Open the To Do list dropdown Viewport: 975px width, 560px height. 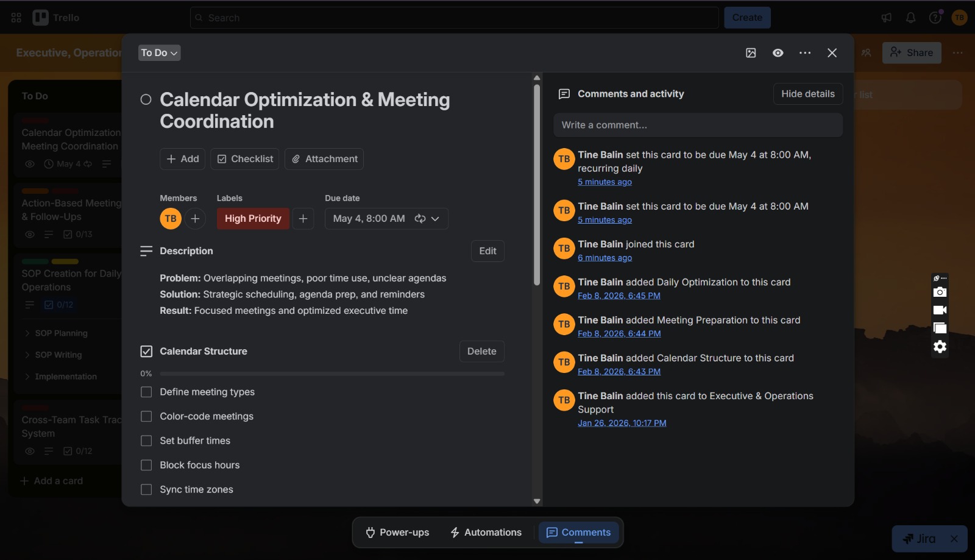click(x=160, y=53)
